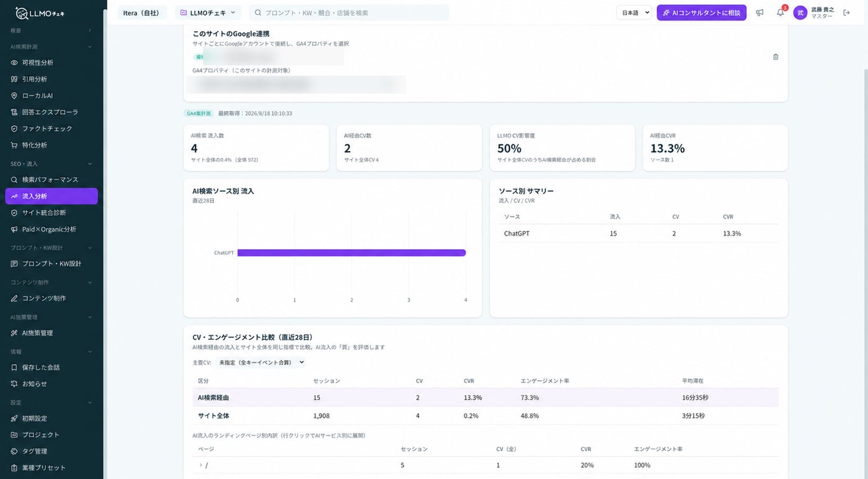Screen dimensions: 868x479
Task: Click the AI検索 流入数 card
Action: click(256, 148)
